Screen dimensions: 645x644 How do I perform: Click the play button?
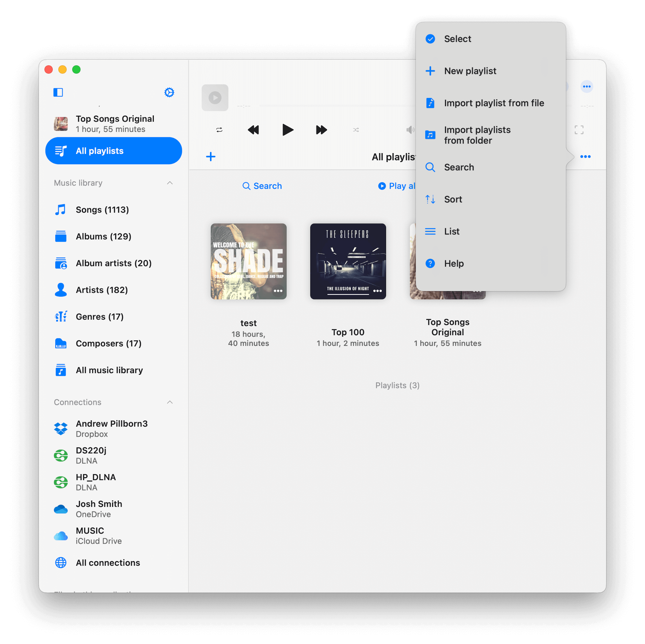[x=287, y=130]
